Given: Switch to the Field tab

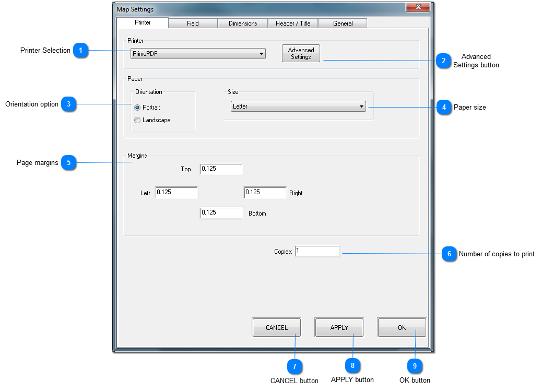Looking at the screenshot, I should tap(193, 23).
